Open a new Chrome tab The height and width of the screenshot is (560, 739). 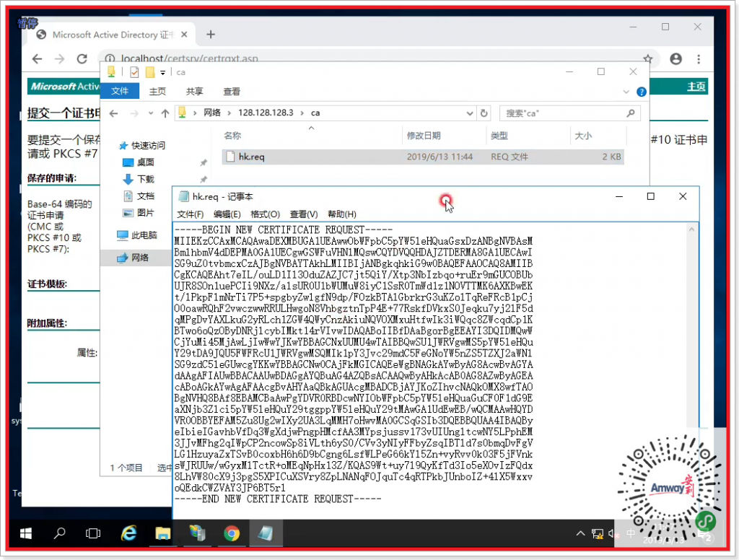211,35
